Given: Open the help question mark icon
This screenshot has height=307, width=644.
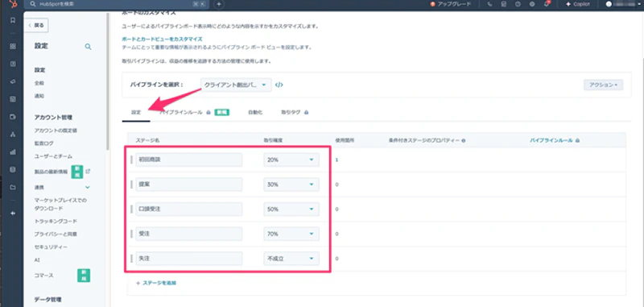Looking at the screenshot, I should (x=518, y=4).
